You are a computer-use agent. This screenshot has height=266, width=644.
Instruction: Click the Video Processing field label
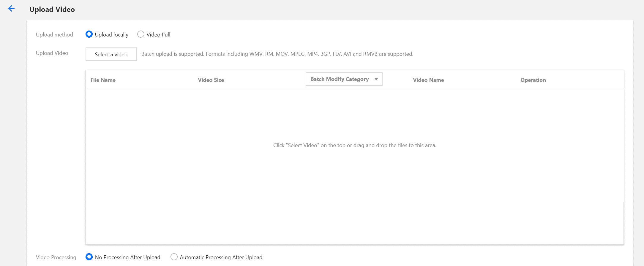[x=56, y=257]
